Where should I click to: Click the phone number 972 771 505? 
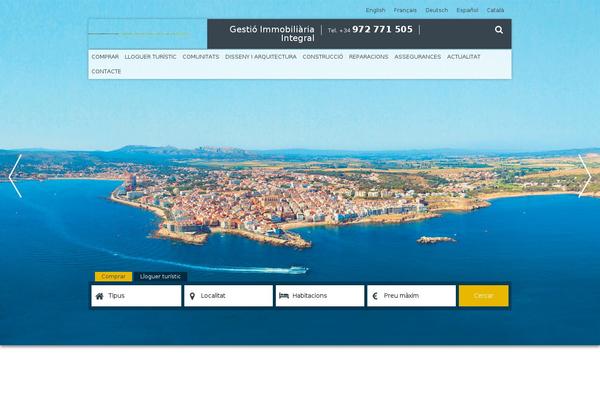coord(382,29)
